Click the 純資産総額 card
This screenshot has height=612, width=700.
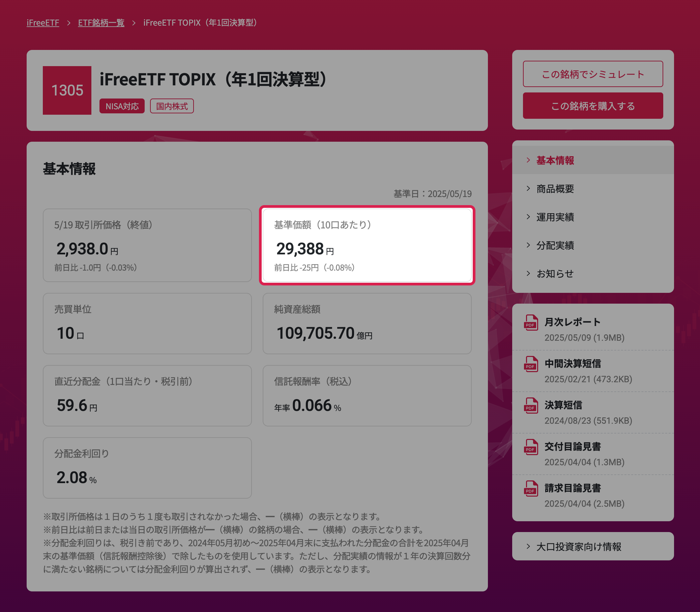pyautogui.click(x=367, y=324)
